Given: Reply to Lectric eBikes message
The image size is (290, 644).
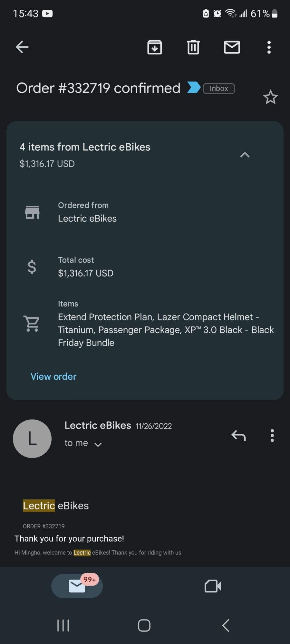Looking at the screenshot, I should pos(238,436).
